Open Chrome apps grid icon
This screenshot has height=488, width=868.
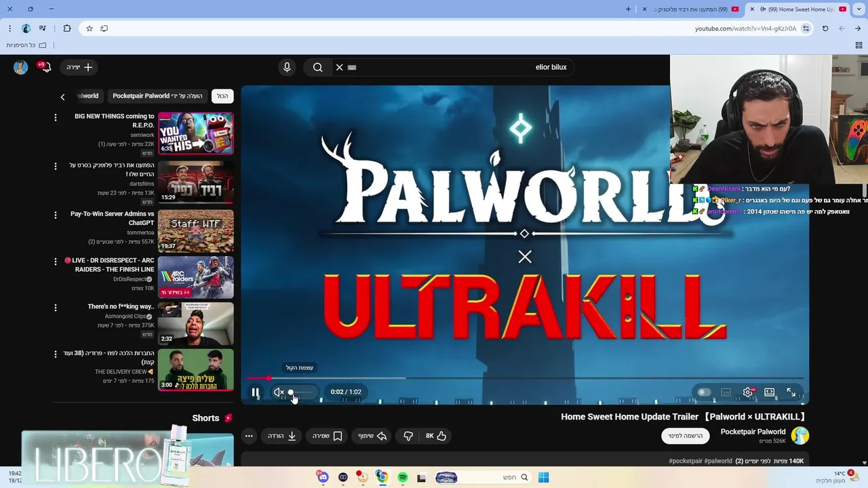click(x=859, y=45)
